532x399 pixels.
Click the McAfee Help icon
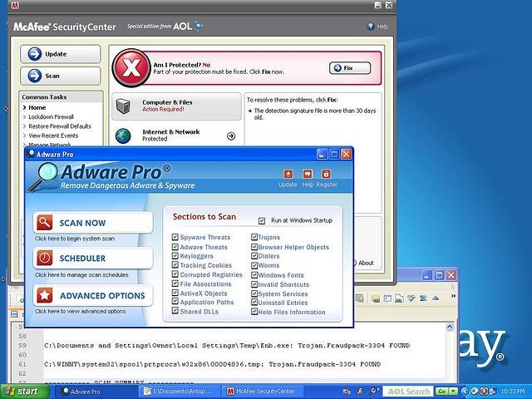coord(372,27)
